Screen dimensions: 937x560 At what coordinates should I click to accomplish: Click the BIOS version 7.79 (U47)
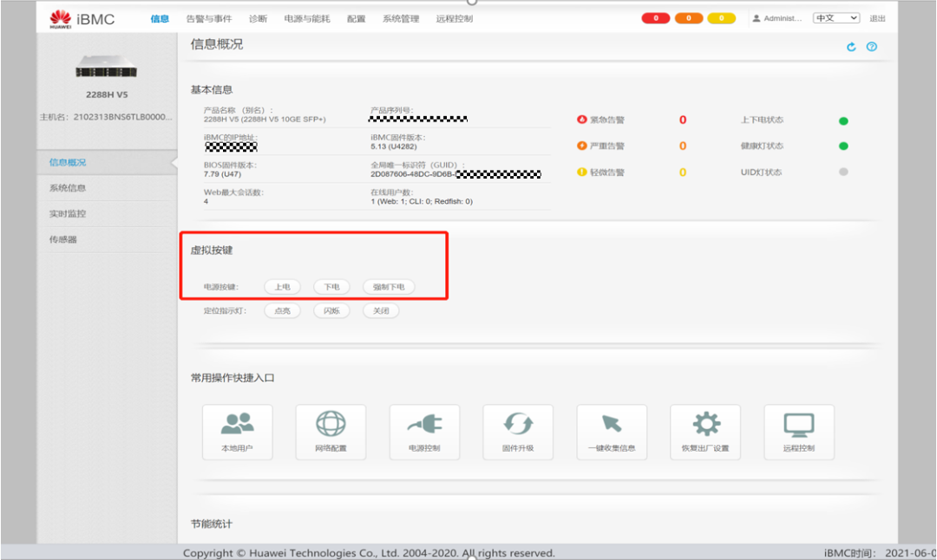(x=222, y=173)
